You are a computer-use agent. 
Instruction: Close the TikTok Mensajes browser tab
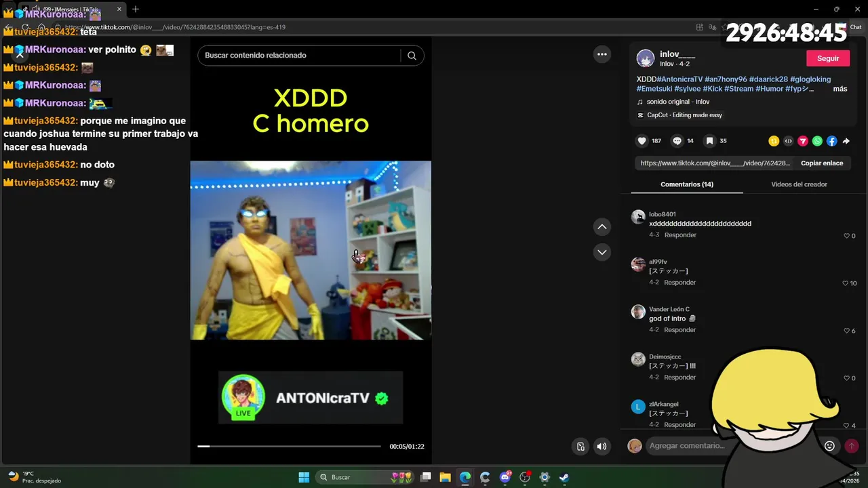(x=119, y=9)
